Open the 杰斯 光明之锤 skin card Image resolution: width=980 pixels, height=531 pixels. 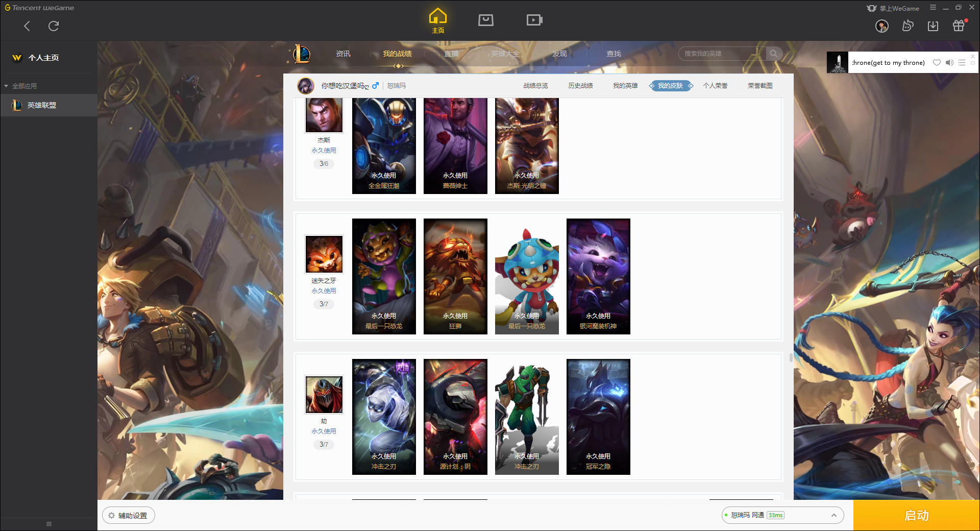pyautogui.click(x=527, y=146)
